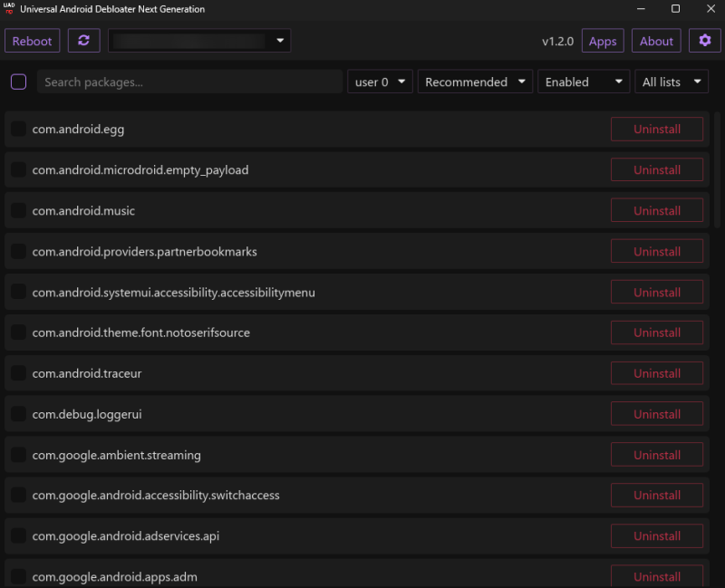Screen dimensions: 725x588
Task: Maximize the Universal Android Debloater window
Action: pyautogui.click(x=675, y=9)
